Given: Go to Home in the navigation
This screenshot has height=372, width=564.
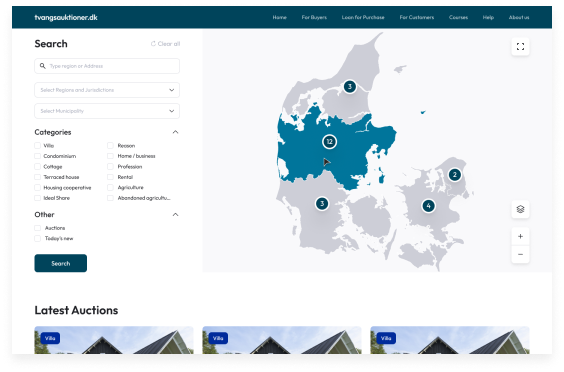Looking at the screenshot, I should [279, 17].
